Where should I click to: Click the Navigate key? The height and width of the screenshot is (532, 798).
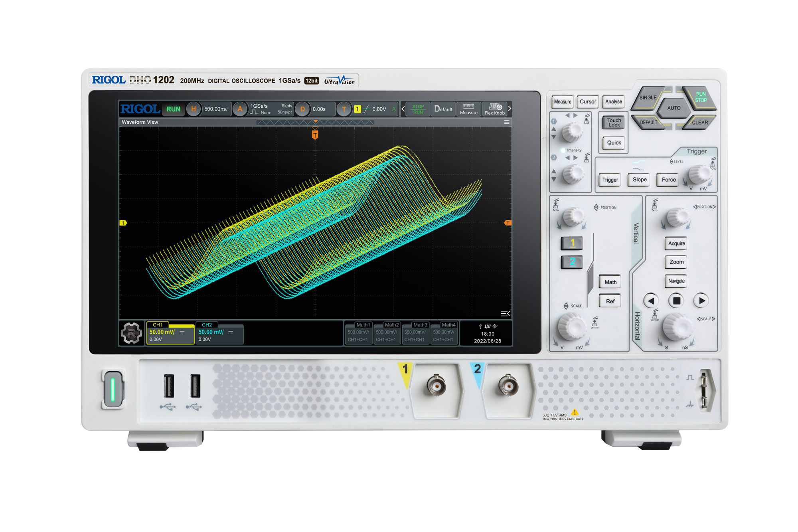[676, 281]
